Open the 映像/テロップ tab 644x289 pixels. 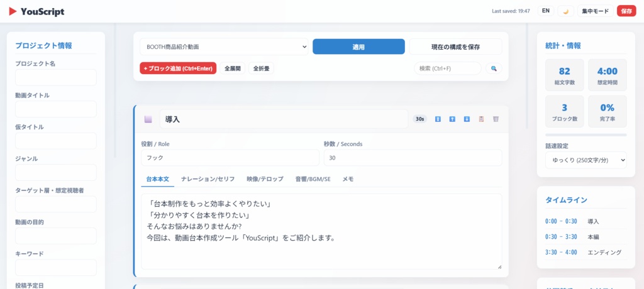coord(265,179)
